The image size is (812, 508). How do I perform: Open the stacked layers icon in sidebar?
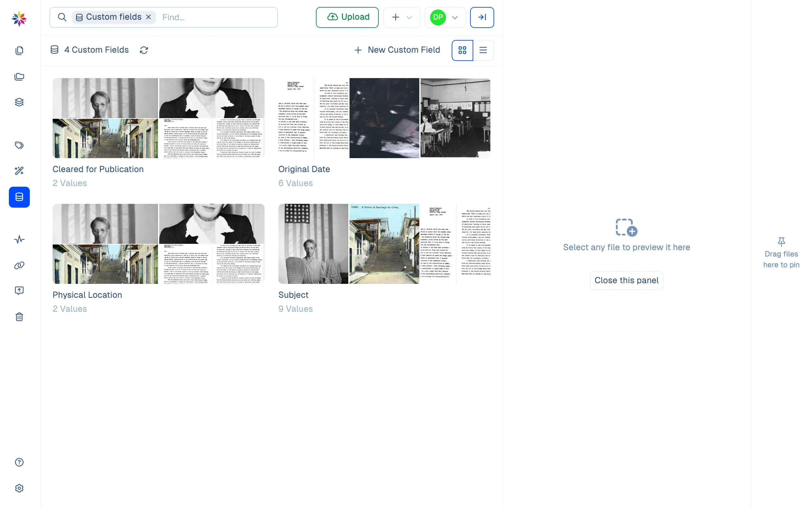tap(19, 102)
